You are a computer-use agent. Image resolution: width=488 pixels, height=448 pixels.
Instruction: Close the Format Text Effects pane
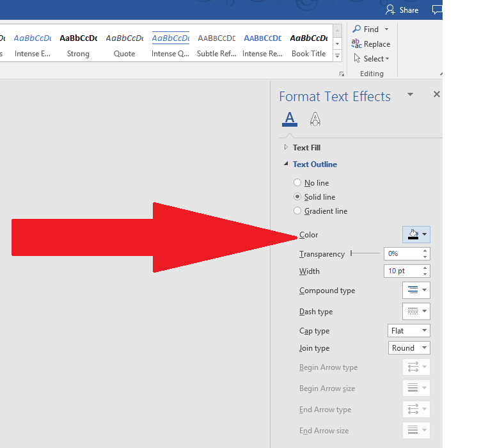pos(437,94)
